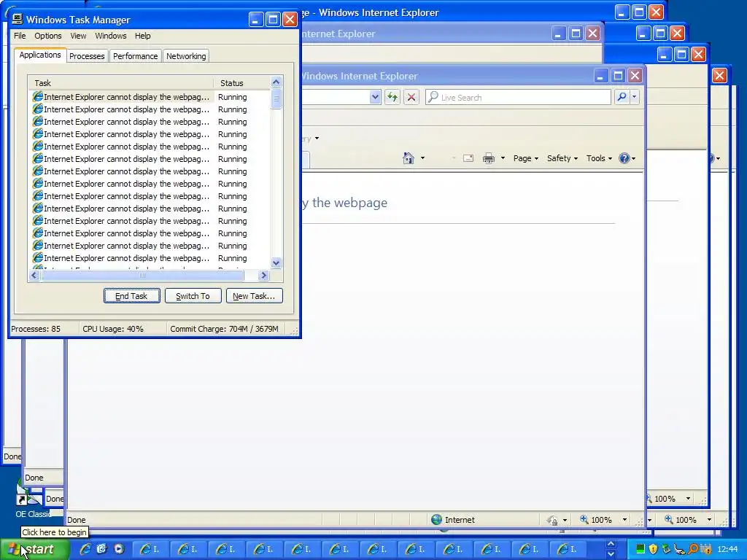Click the privacy report icon in status bar
Screen dimensions: 747x560
coord(552,520)
